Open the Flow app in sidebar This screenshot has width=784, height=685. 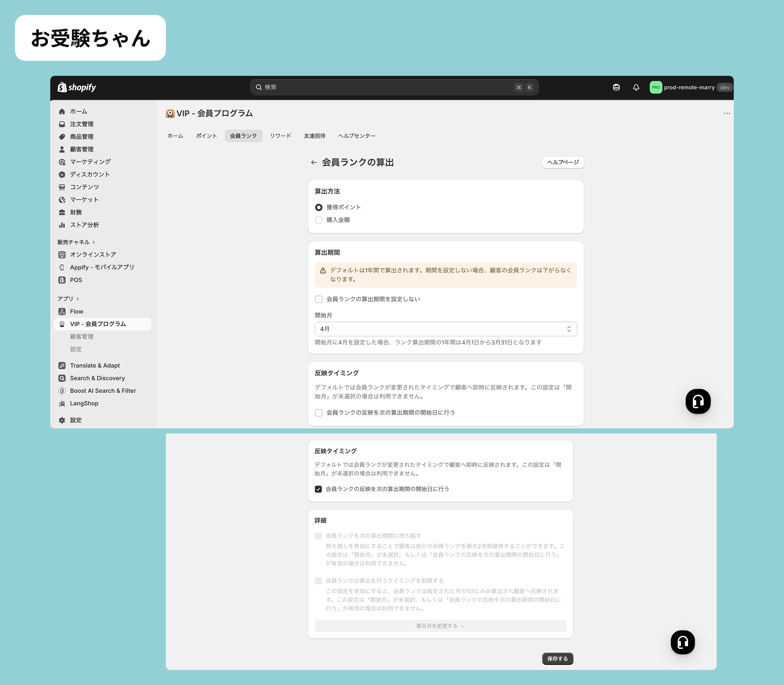tap(76, 312)
